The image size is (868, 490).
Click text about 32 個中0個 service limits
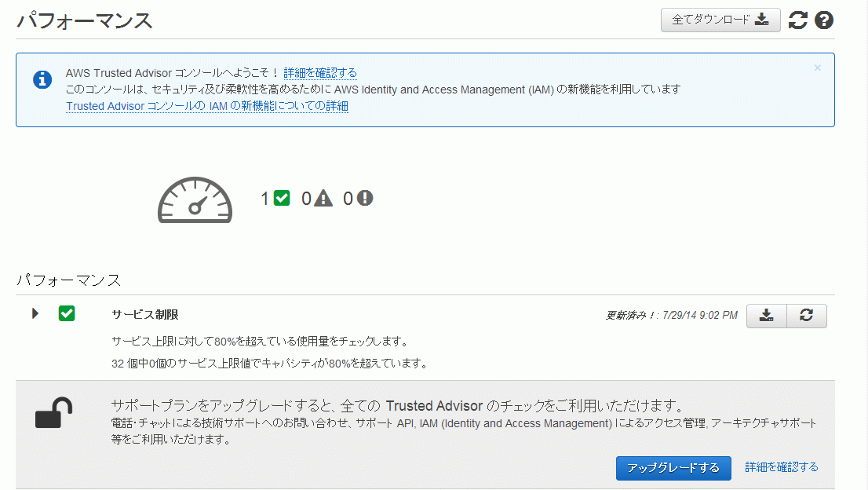point(270,364)
